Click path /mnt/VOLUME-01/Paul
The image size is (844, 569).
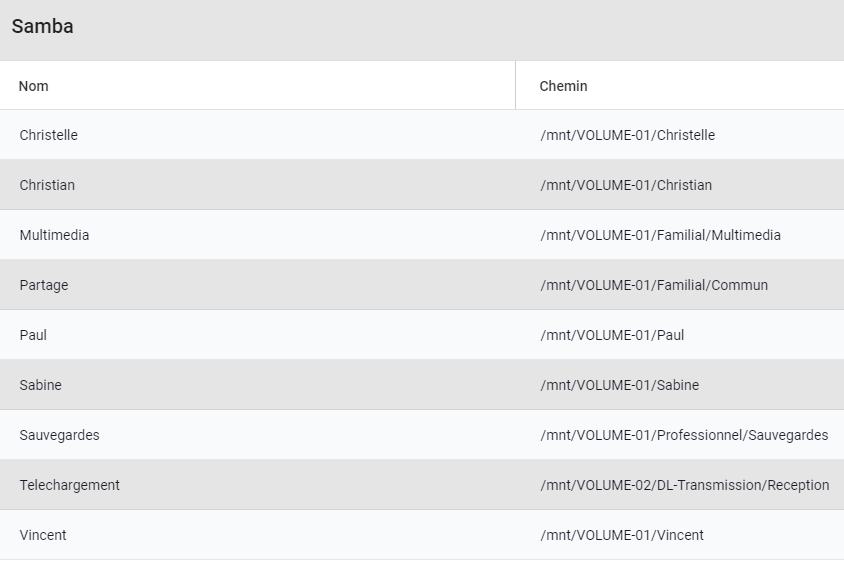coord(612,335)
